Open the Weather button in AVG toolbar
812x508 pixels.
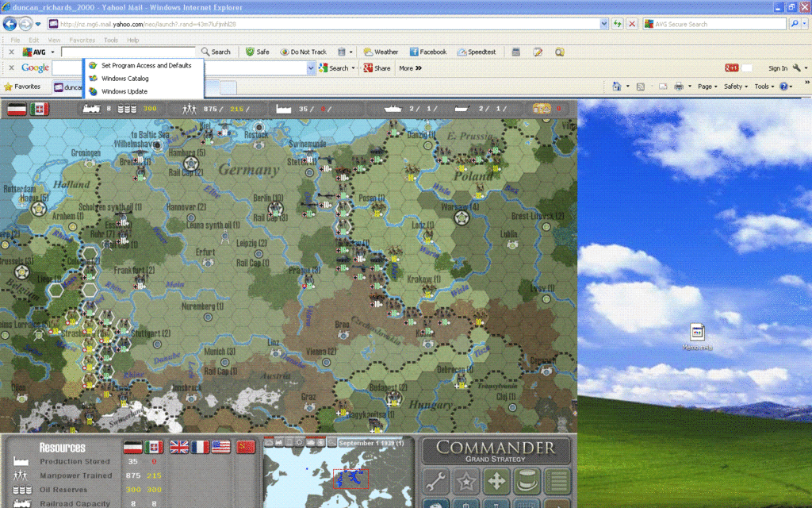[381, 52]
